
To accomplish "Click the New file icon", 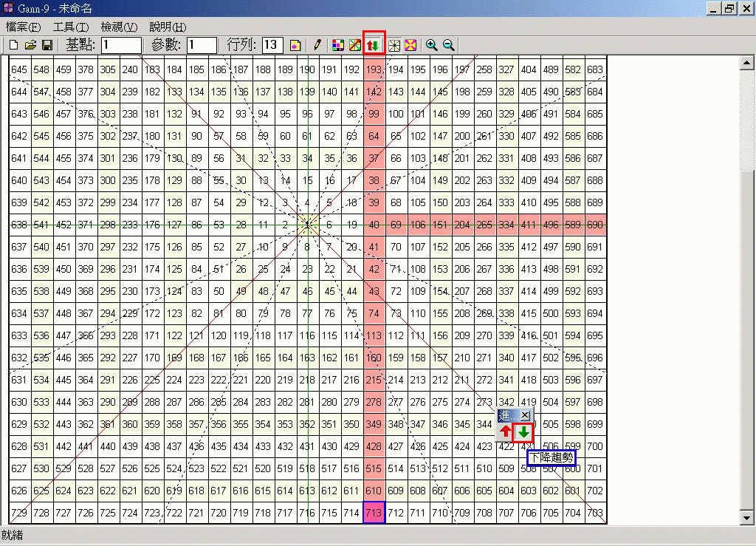I will (13, 45).
